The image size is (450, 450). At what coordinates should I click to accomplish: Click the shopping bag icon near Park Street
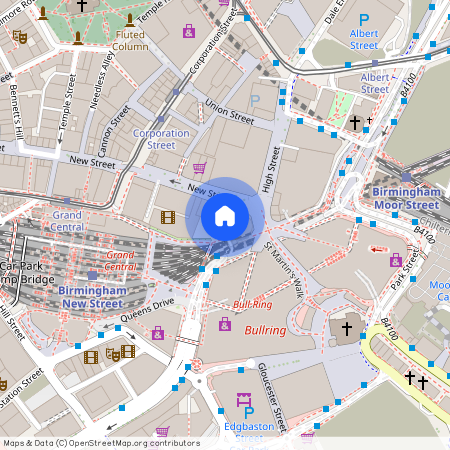(396, 260)
